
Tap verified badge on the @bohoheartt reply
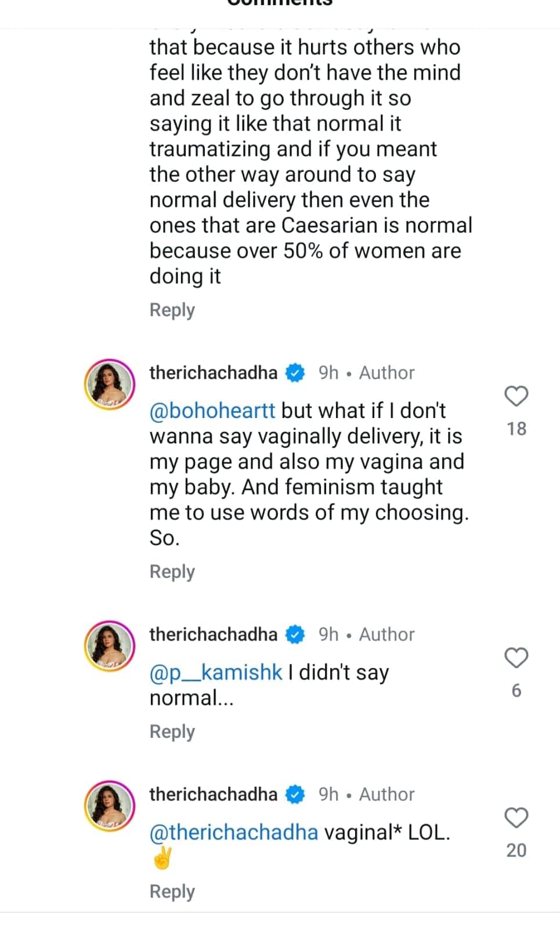[295, 373]
